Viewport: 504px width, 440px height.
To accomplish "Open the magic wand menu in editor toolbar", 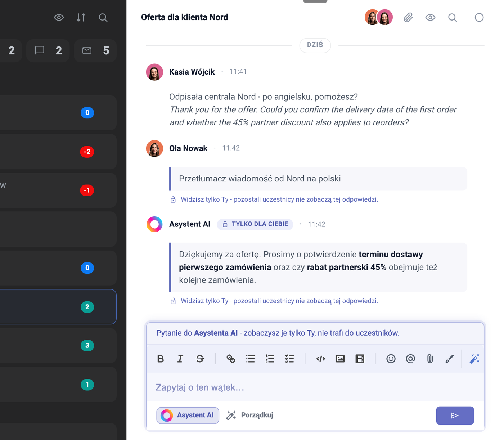I will click(x=474, y=359).
